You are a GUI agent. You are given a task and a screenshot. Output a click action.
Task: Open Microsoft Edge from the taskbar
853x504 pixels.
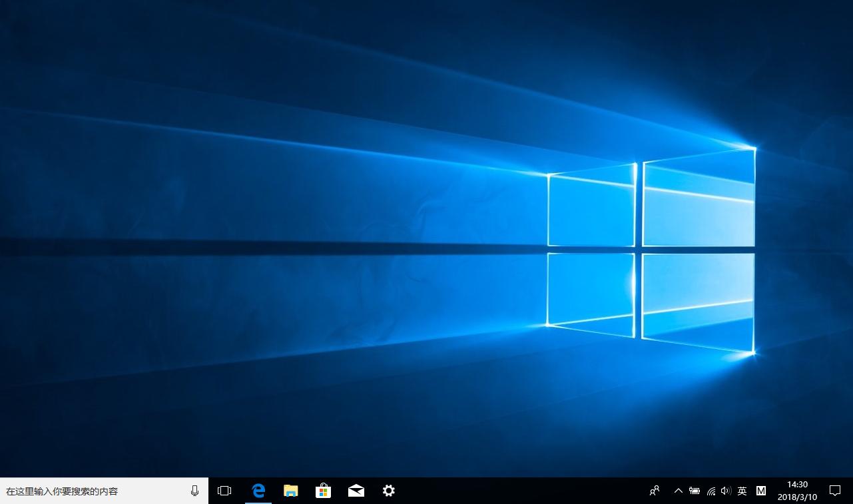tap(257, 491)
